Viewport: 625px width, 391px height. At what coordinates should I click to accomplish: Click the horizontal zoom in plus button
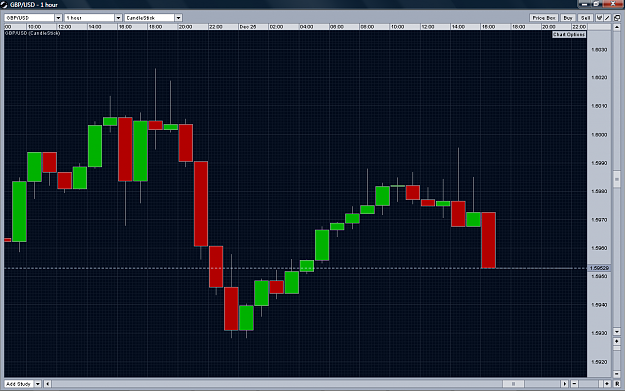point(607,384)
